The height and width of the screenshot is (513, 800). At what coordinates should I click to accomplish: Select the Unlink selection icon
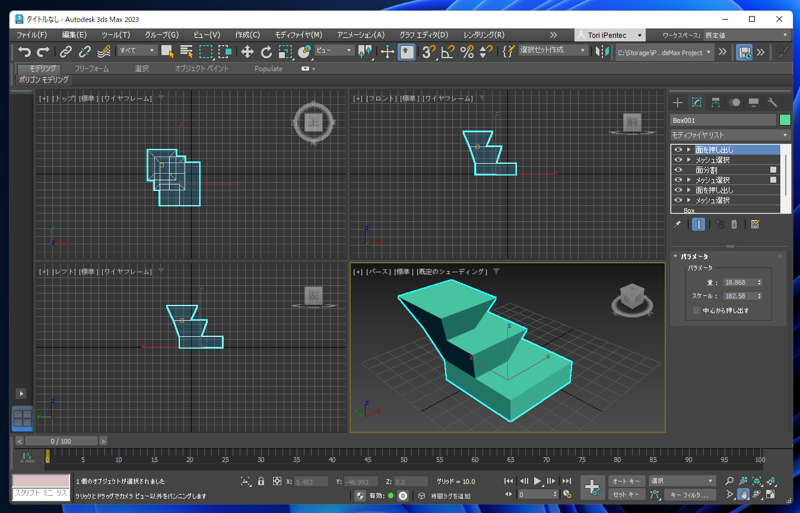85,52
